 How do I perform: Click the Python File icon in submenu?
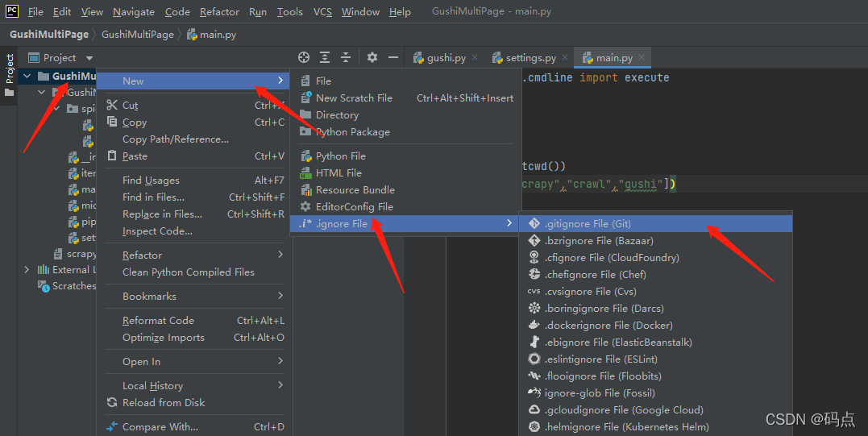[305, 156]
